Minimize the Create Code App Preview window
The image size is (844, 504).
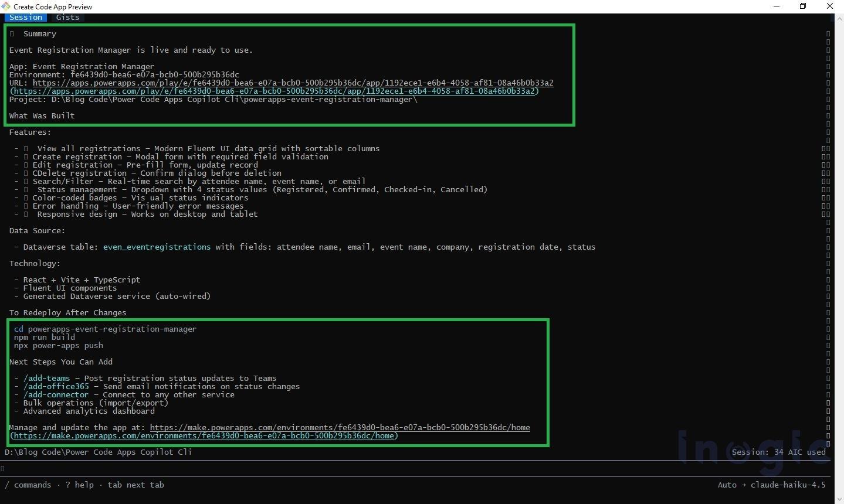pos(777,6)
